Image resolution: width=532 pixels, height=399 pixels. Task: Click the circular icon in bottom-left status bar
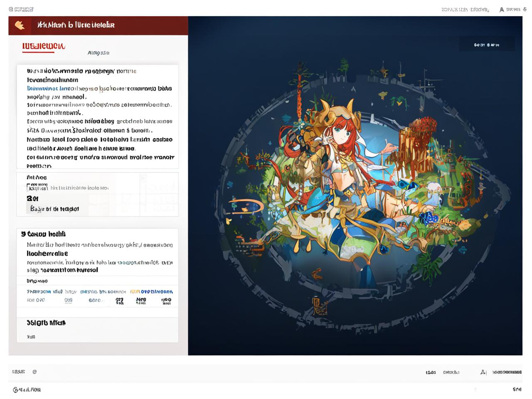click(x=34, y=372)
